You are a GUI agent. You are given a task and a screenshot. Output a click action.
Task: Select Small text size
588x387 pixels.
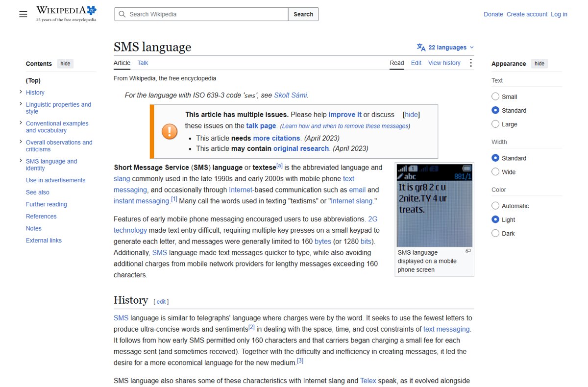coord(495,97)
